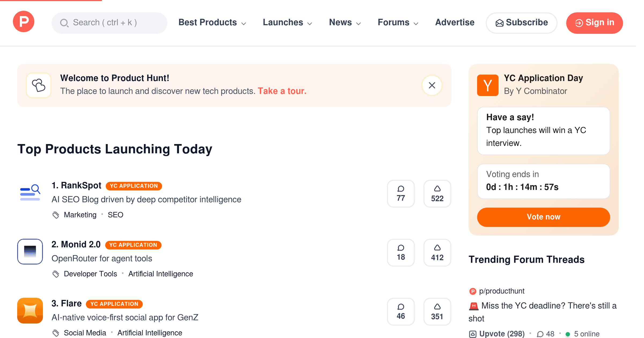
Task: Open the YC Application Day heading
Action: [x=543, y=78]
